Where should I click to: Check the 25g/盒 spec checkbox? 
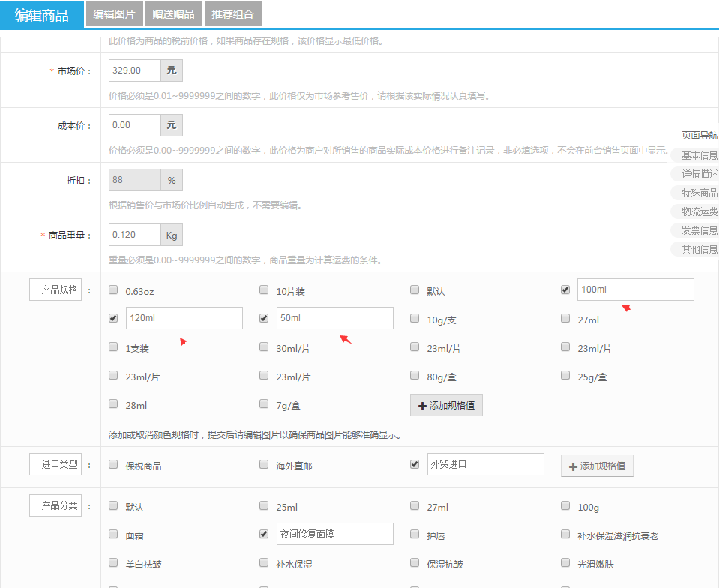pos(565,375)
